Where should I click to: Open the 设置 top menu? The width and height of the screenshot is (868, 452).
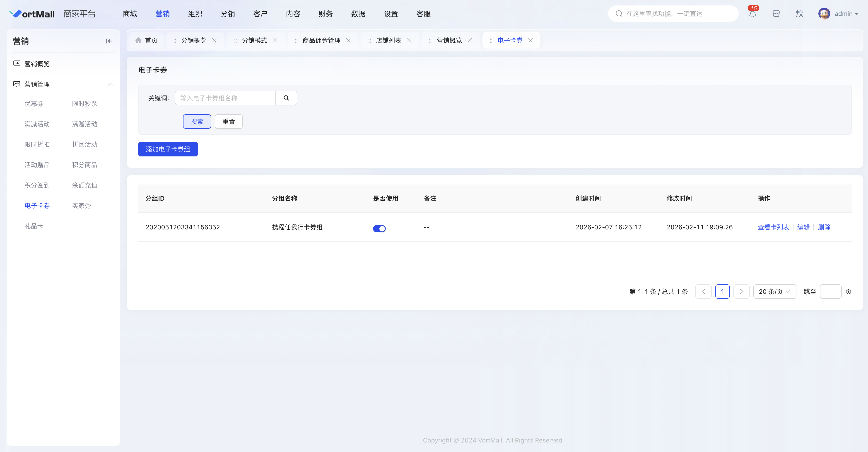pos(391,14)
